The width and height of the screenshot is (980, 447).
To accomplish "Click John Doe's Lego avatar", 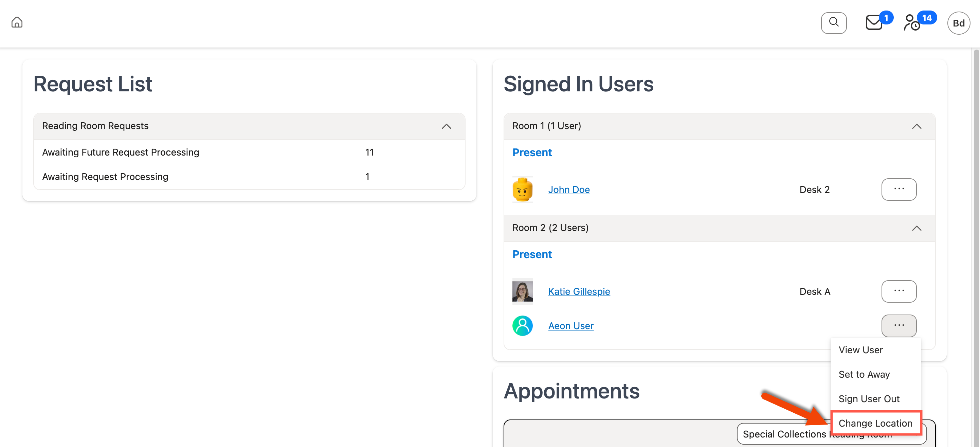I will click(522, 190).
